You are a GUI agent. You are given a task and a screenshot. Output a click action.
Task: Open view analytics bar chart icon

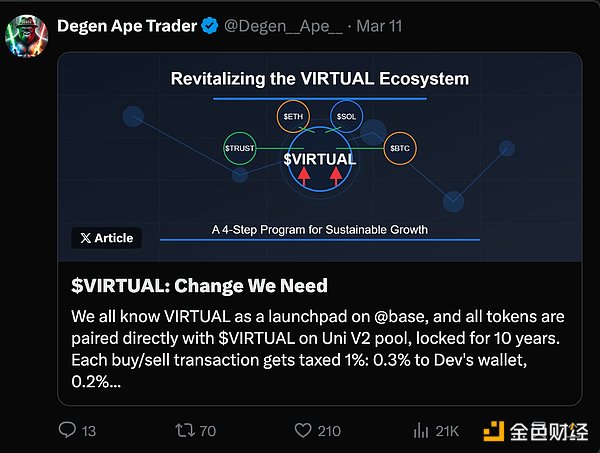pos(421,430)
